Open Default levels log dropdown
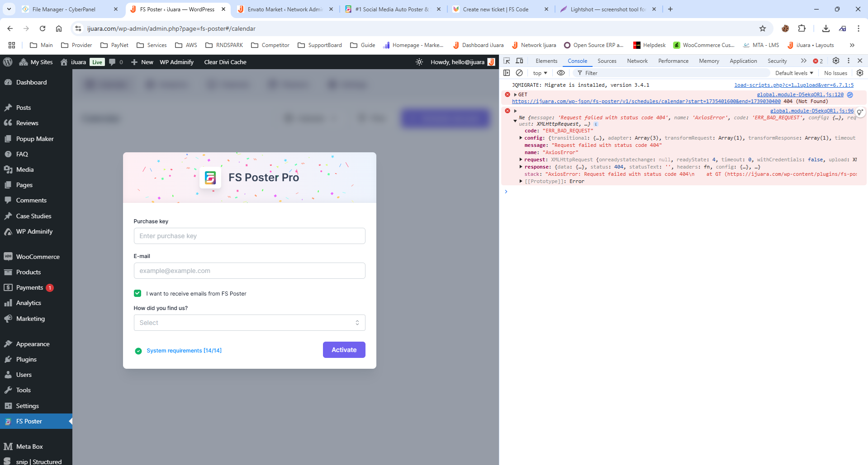 794,73
